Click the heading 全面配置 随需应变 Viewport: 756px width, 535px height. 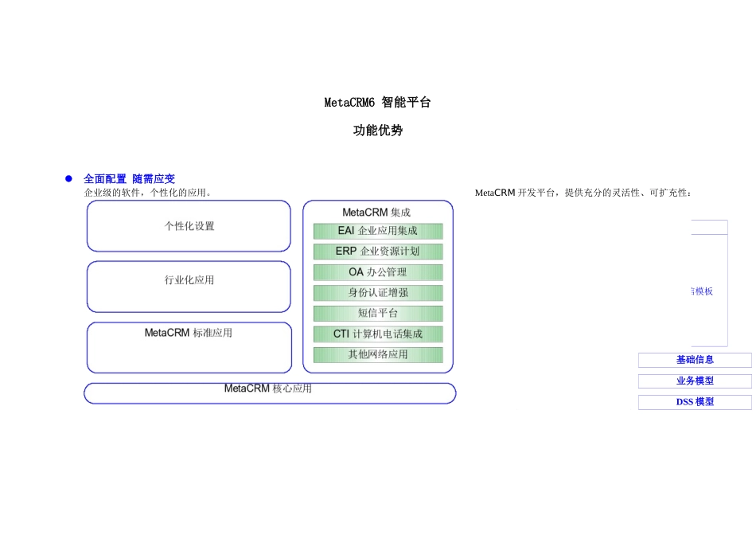[x=129, y=179]
